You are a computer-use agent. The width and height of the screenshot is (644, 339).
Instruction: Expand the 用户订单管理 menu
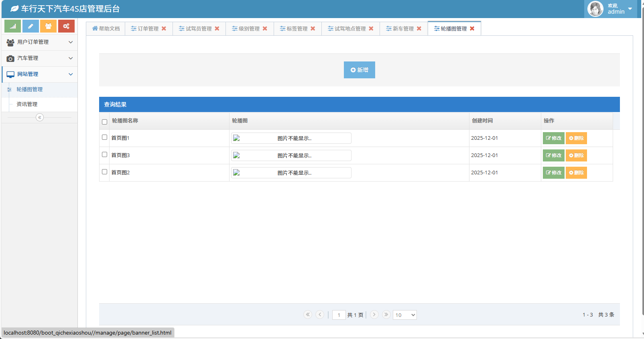click(x=39, y=42)
